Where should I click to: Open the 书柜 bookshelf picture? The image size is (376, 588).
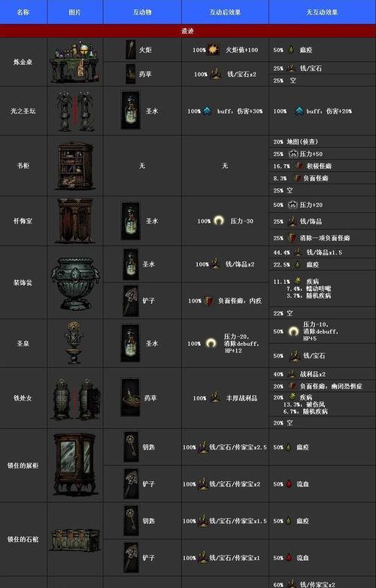coord(75,166)
